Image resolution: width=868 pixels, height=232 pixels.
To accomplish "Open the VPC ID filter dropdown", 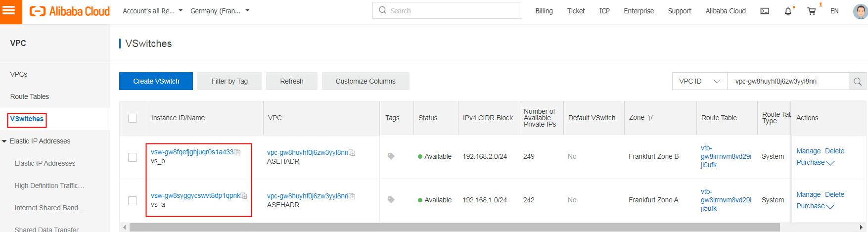I will click(699, 82).
